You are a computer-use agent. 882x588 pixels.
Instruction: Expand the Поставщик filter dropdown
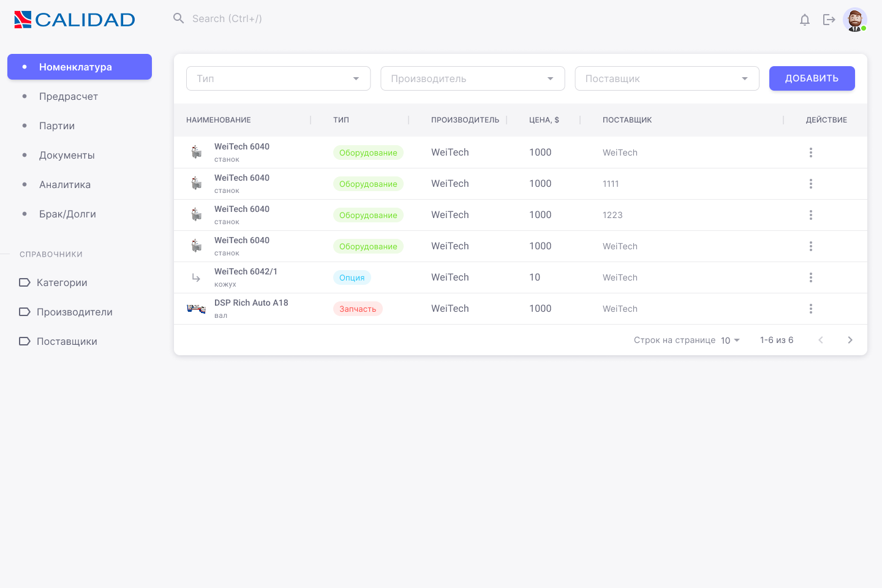[x=667, y=78]
